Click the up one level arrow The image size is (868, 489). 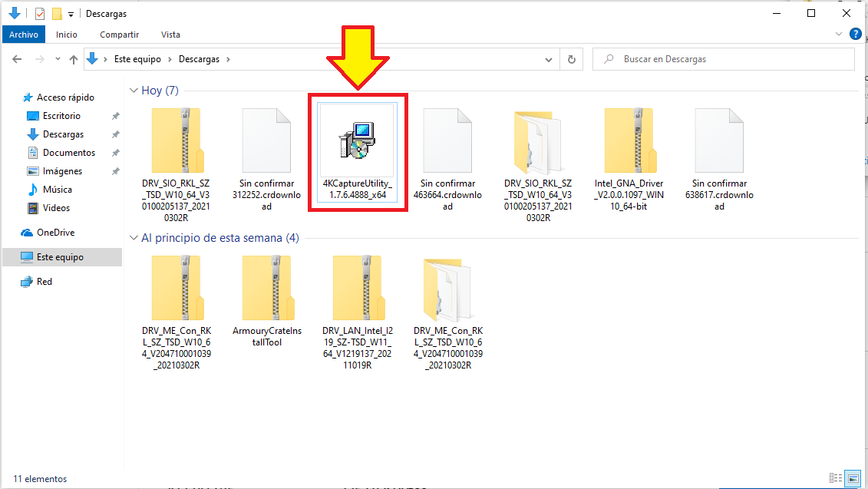(74, 59)
